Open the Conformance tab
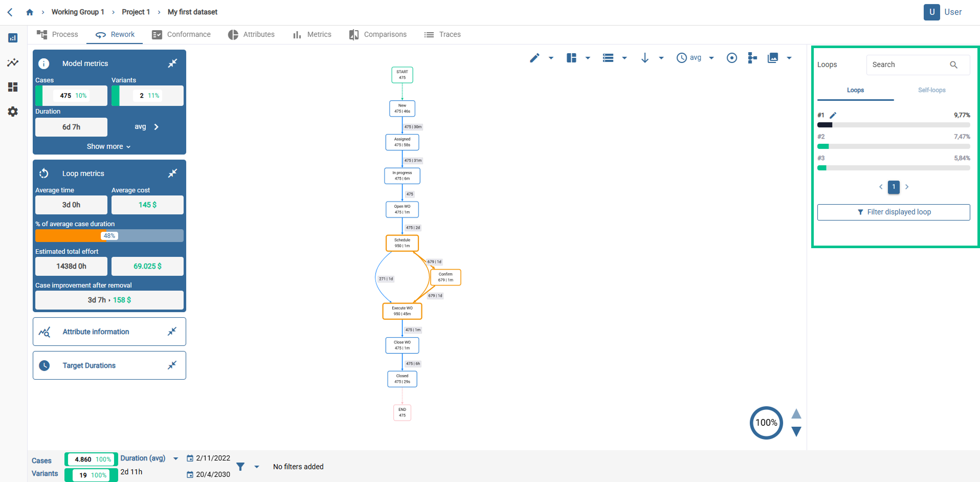 point(181,34)
